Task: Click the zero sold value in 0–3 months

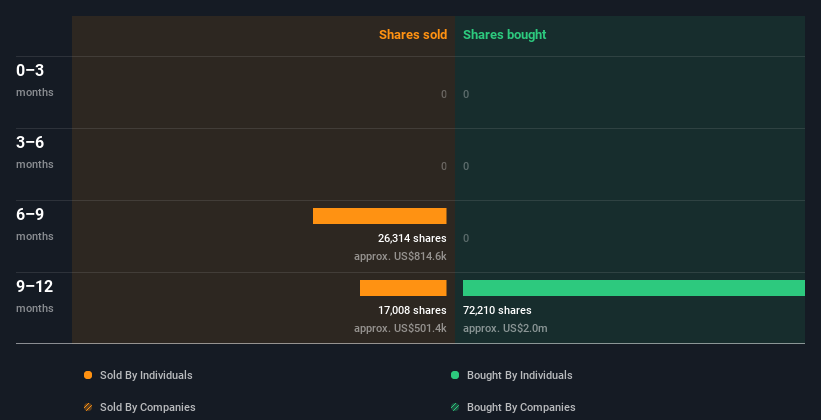Action: 443,94
